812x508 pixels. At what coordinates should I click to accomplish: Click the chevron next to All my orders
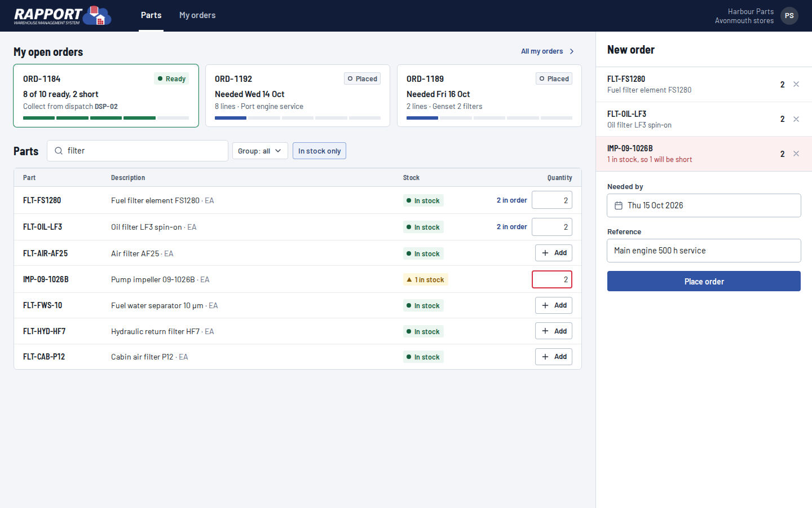coord(572,51)
